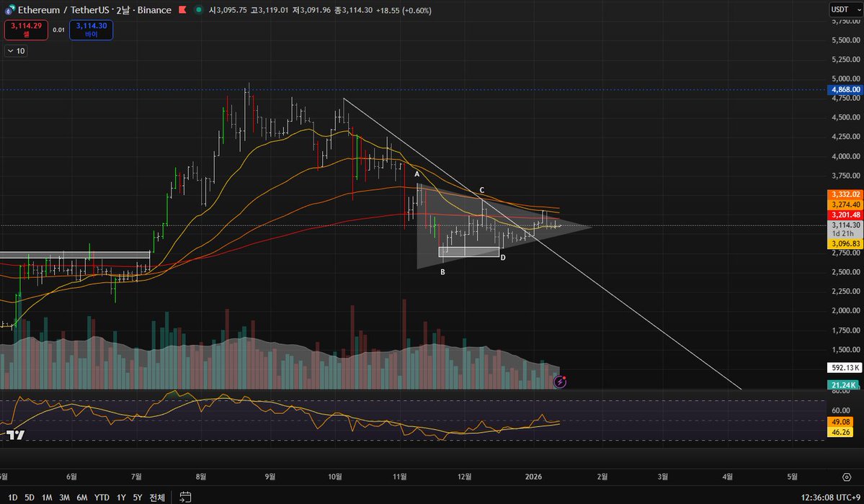Screen dimensions: 864x504
Task: Click the +18.55 (+0.60%) change value
Action: pyautogui.click(x=404, y=10)
